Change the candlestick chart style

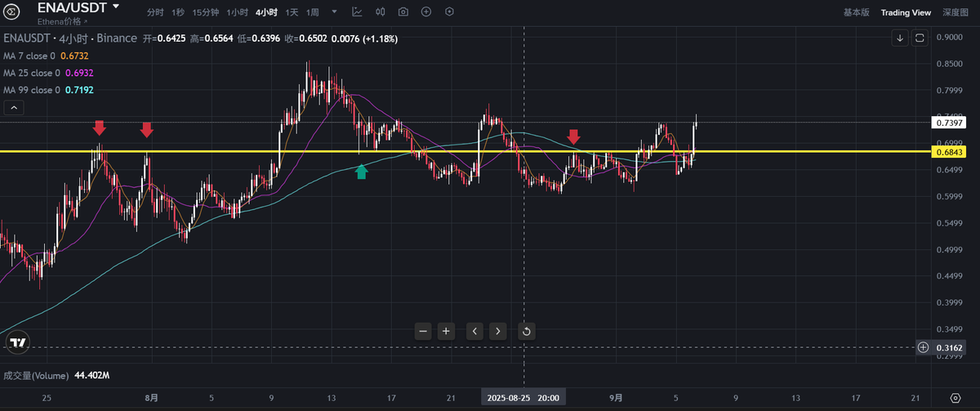380,12
